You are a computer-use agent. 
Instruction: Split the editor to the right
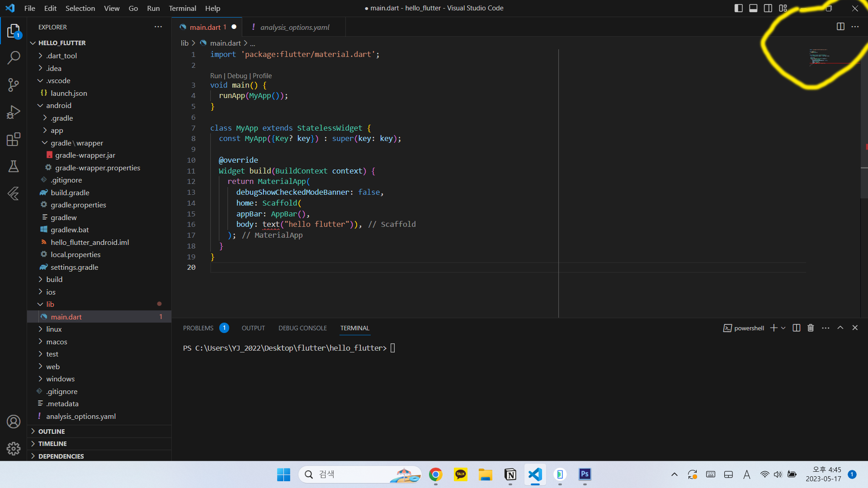[x=840, y=27]
